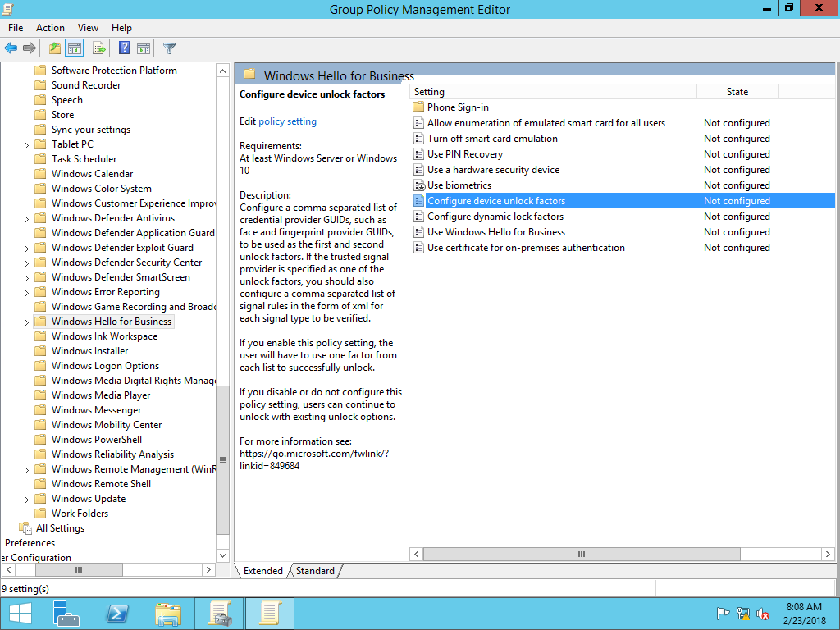Launch PowerShell from the taskbar
Viewport: 840px width, 630px height.
click(x=117, y=614)
